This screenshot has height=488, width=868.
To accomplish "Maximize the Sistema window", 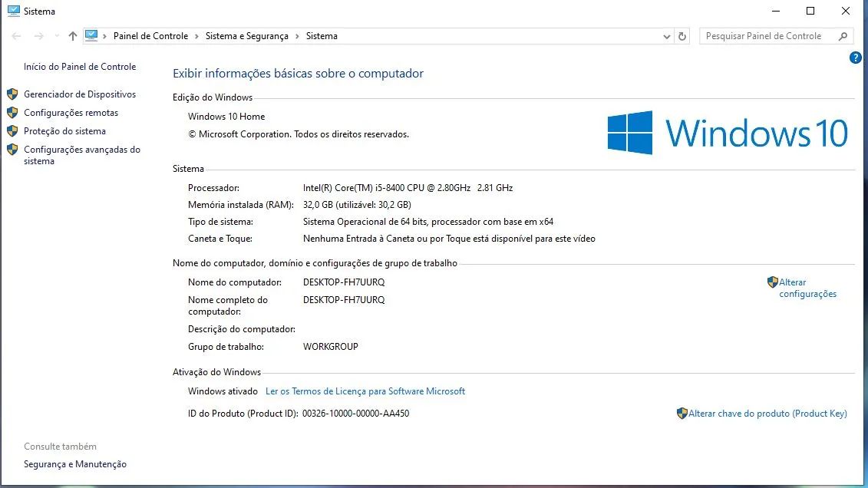I will (810, 11).
